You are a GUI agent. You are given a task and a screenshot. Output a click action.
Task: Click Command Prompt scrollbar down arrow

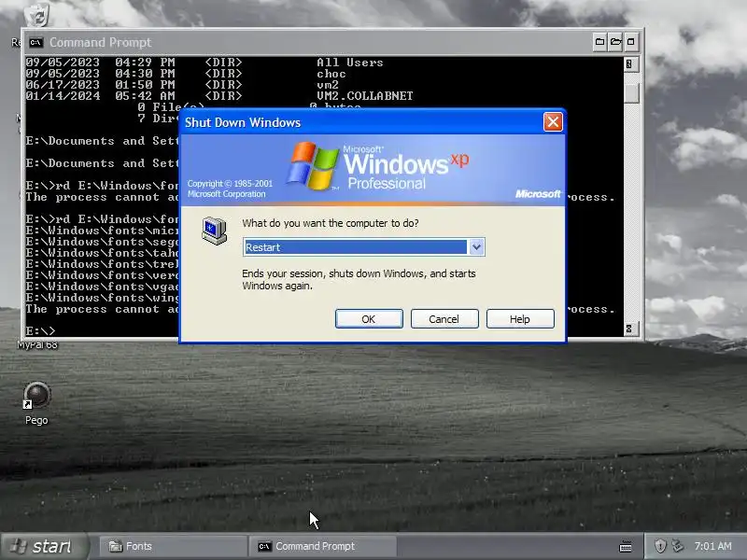pyautogui.click(x=629, y=329)
